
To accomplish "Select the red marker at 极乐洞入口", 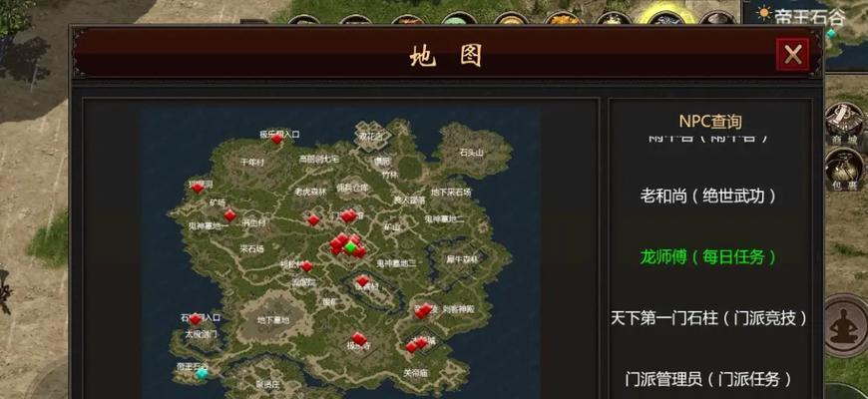I will click(x=276, y=139).
